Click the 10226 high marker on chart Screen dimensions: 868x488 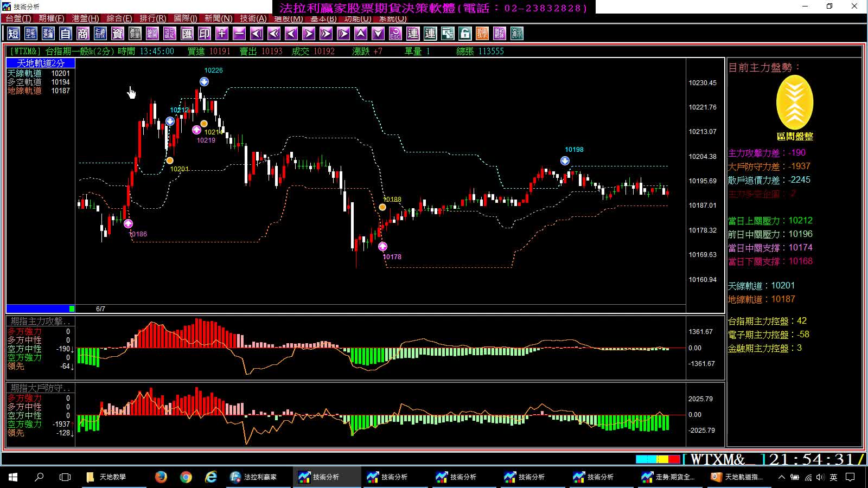click(x=204, y=81)
